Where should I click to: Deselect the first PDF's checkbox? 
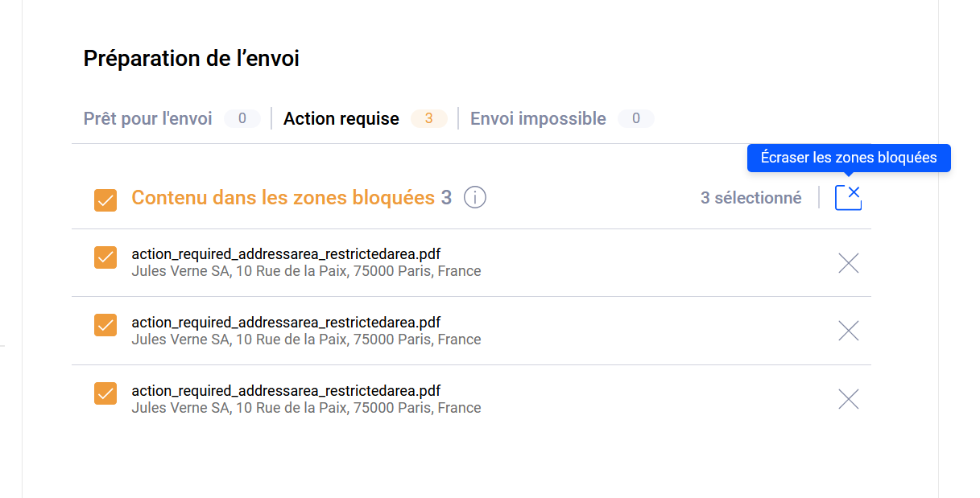[x=105, y=257]
